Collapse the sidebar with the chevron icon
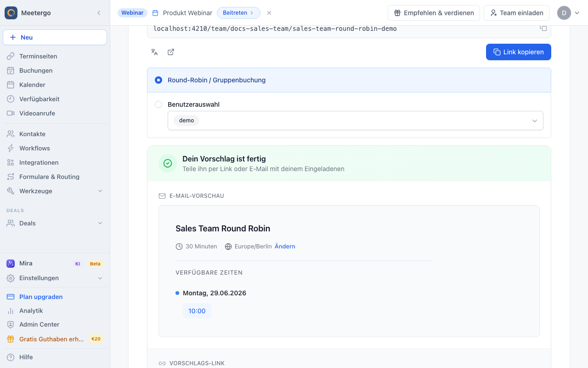Viewport: 588px width, 368px height. tap(99, 13)
